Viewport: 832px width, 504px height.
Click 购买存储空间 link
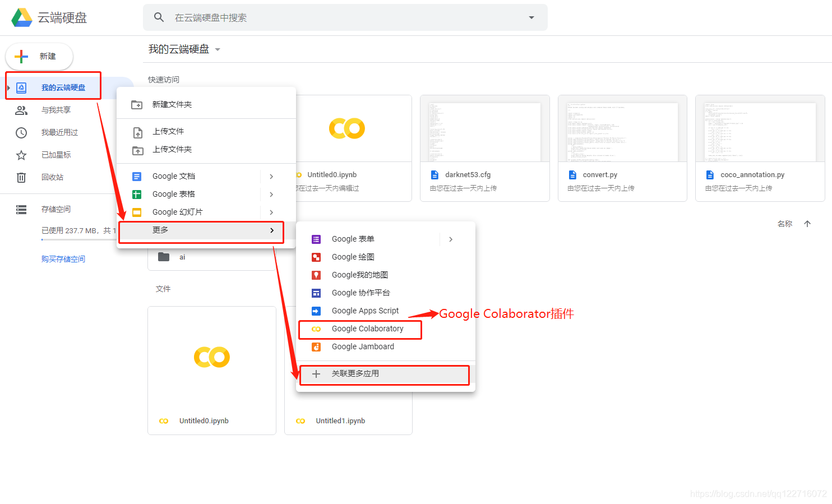[x=63, y=259]
